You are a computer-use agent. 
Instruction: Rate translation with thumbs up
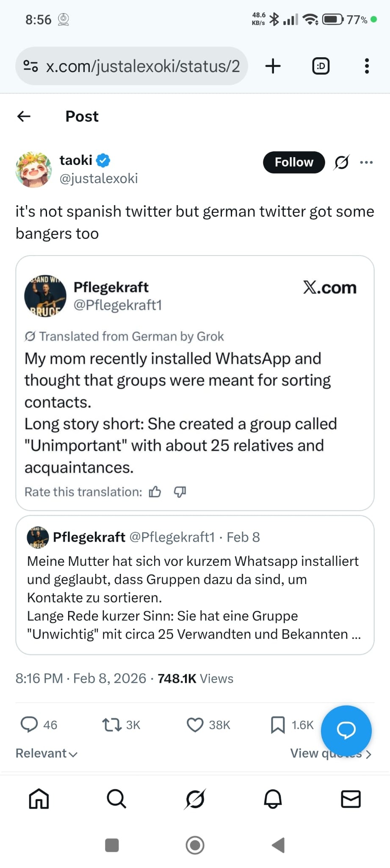click(155, 492)
